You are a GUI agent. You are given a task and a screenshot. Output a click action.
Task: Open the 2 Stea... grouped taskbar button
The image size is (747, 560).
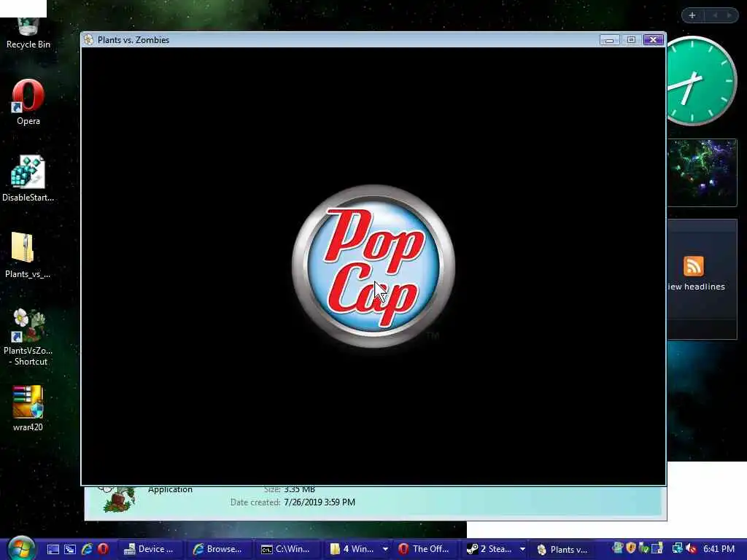[x=495, y=549]
